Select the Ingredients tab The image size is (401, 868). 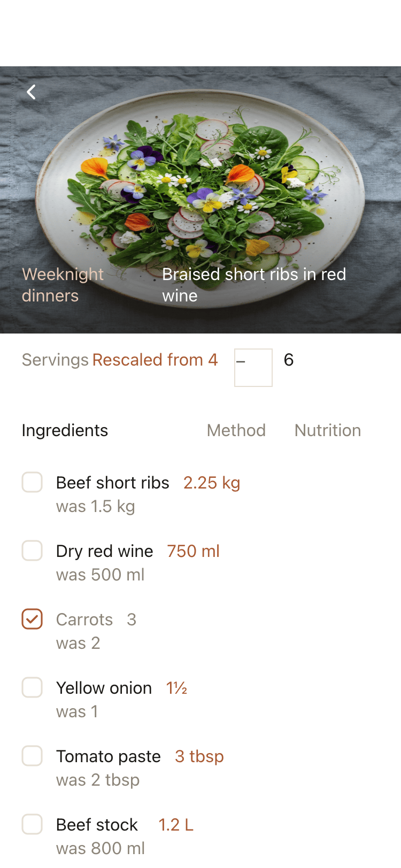click(x=65, y=430)
